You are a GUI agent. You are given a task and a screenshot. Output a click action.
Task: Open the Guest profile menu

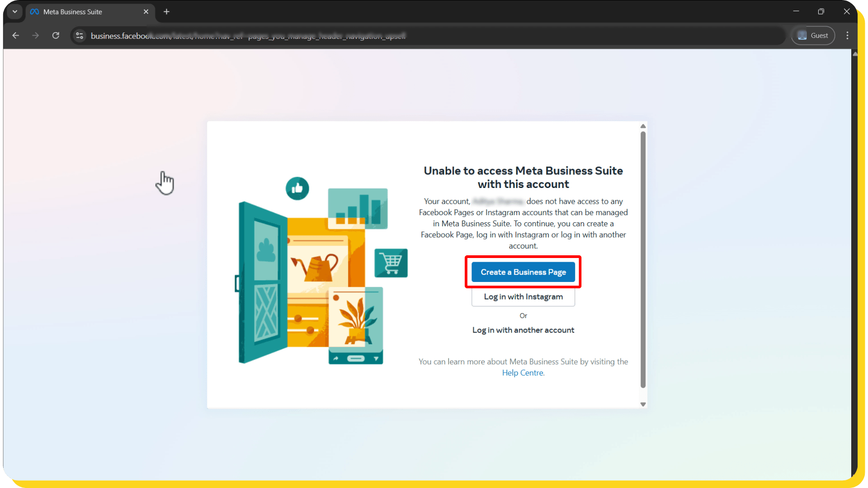click(x=812, y=35)
